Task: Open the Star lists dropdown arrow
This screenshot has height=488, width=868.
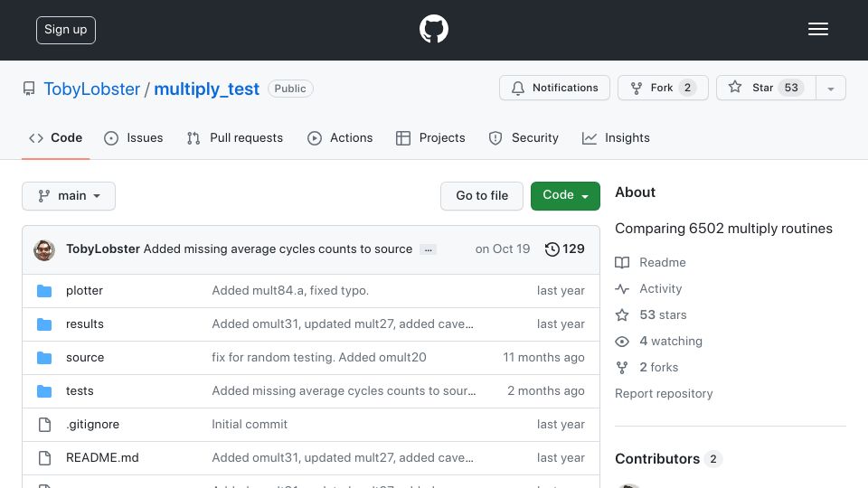Action: pos(830,88)
